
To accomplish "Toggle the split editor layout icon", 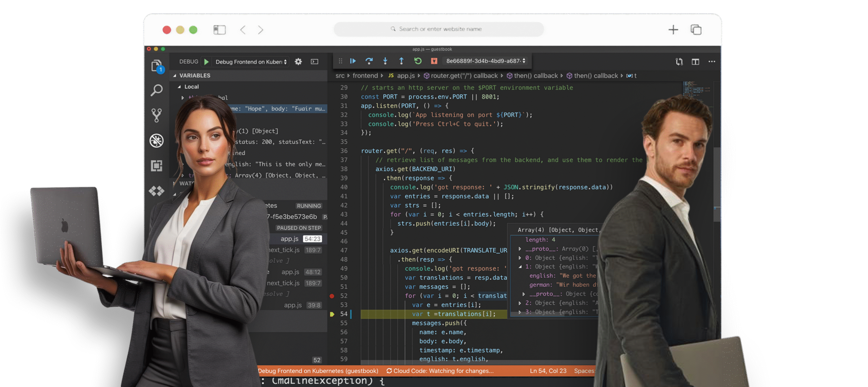I will 695,62.
